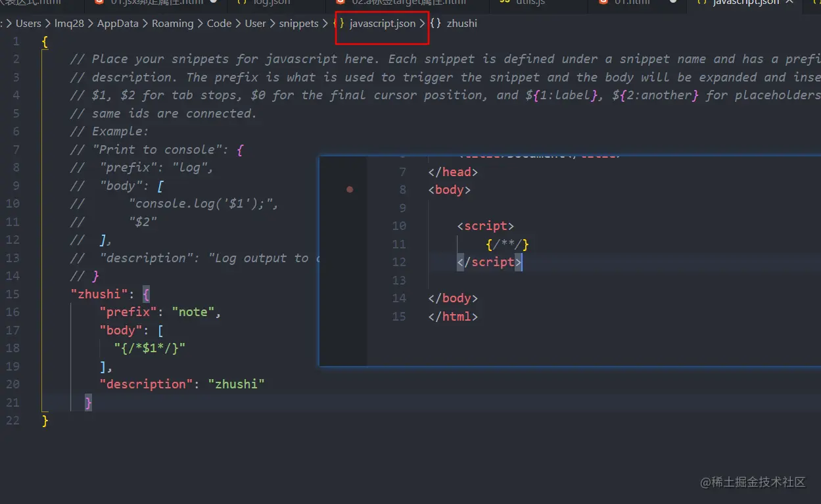821x504 pixels.
Task: Click line number 13 in the HTML preview gutter
Action: (399, 281)
